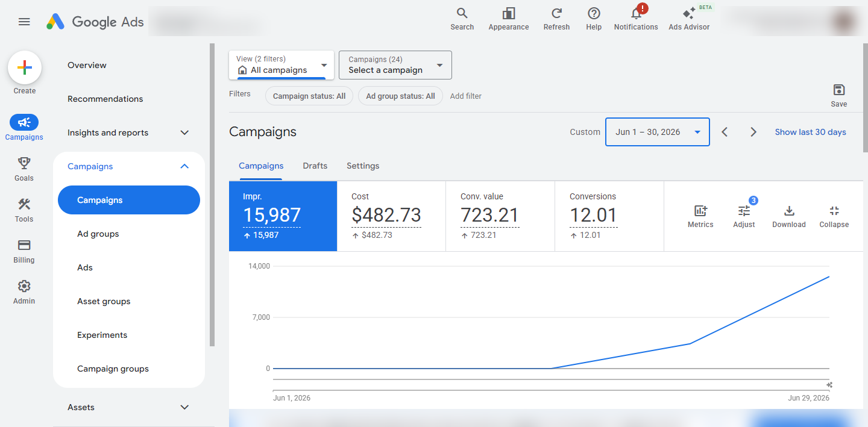Open the All campaigns view dropdown
The height and width of the screenshot is (427, 868).
coord(281,64)
